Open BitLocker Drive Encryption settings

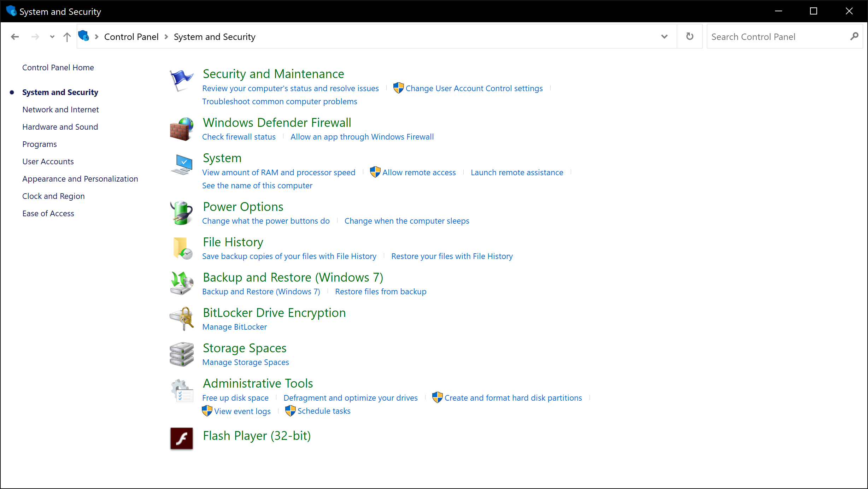274,312
